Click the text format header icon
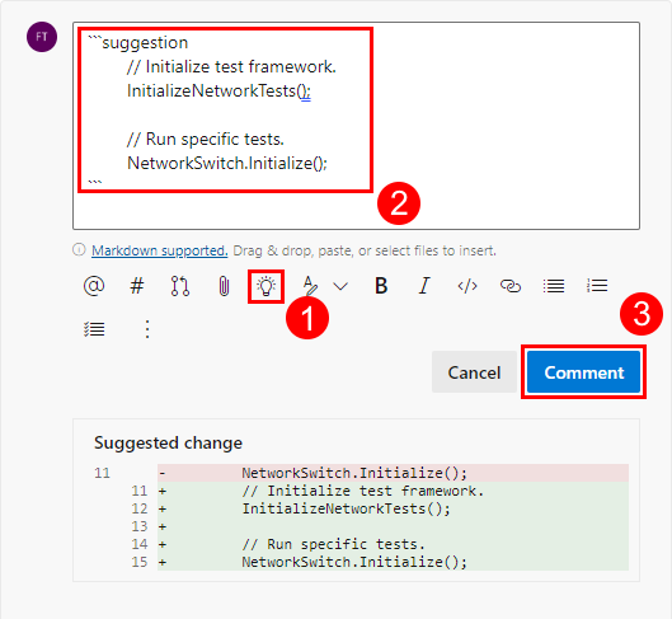672x619 pixels. [310, 286]
